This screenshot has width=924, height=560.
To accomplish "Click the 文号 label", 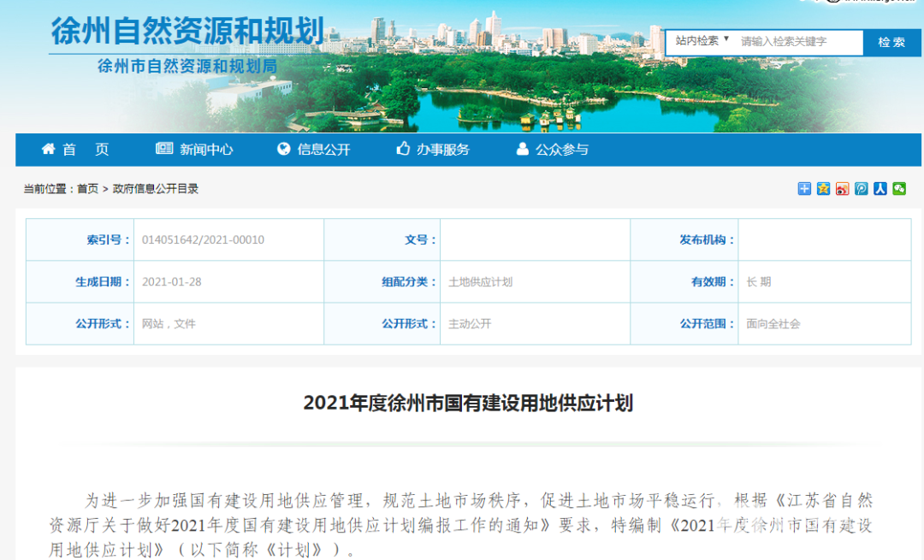I will [x=420, y=239].
